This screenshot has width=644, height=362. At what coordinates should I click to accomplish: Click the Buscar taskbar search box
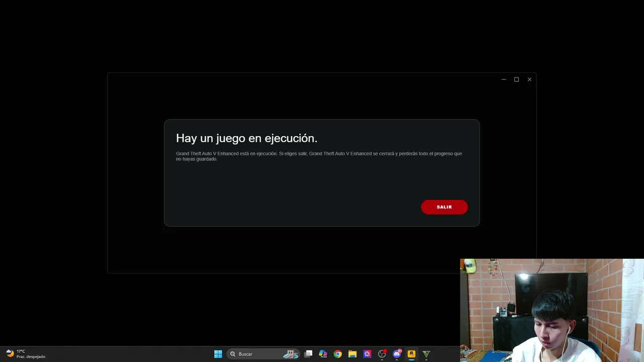[263, 354]
